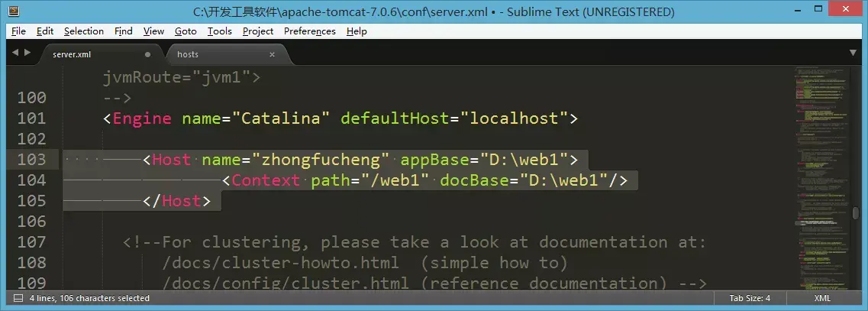Change XML syntax in status bar
The width and height of the screenshot is (868, 311).
[822, 298]
